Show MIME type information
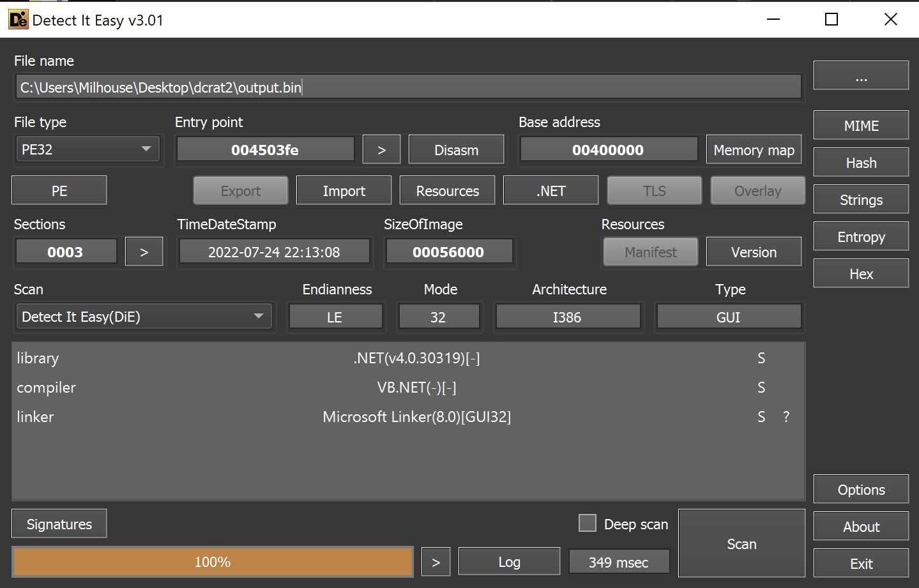 pyautogui.click(x=860, y=125)
